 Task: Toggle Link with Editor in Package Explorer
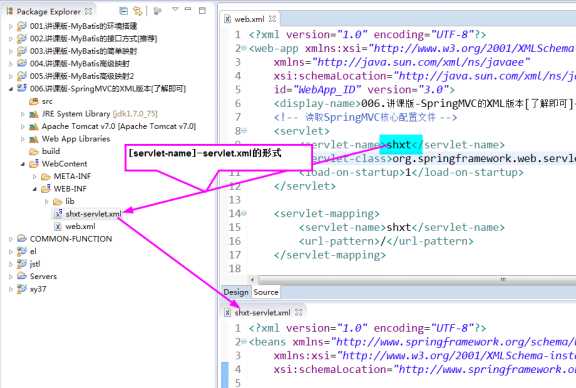coord(138,11)
